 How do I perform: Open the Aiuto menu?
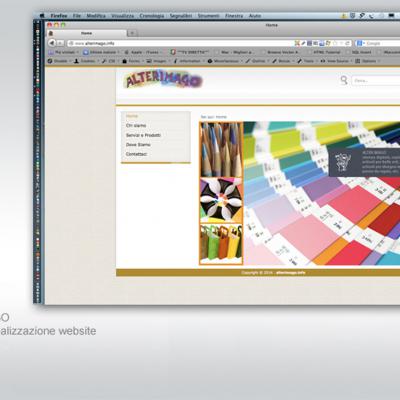tap(255, 16)
